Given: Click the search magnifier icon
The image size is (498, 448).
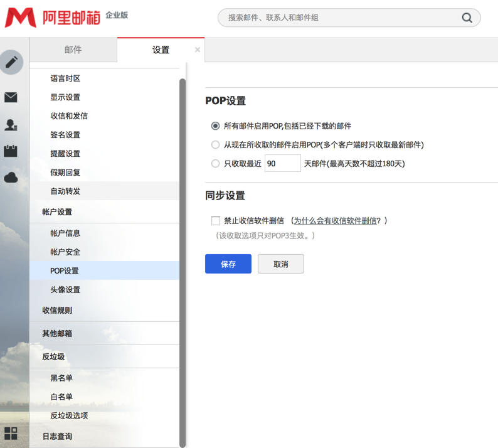Looking at the screenshot, I should 467,18.
